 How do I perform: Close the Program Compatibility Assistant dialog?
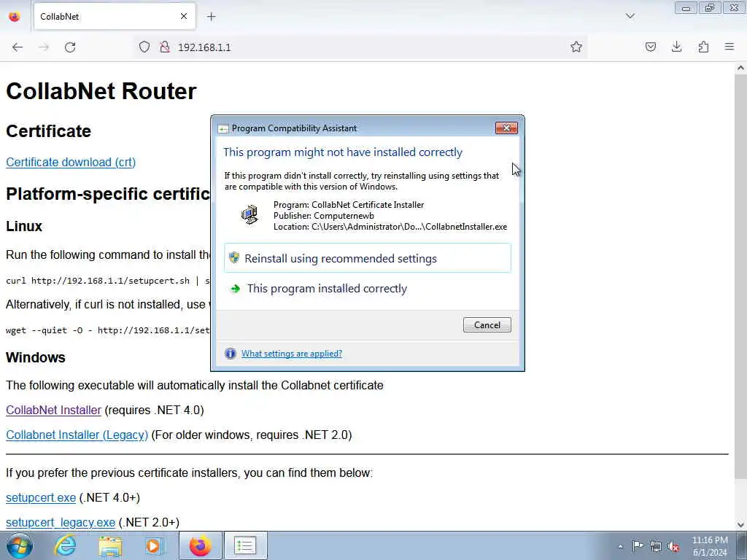(506, 128)
